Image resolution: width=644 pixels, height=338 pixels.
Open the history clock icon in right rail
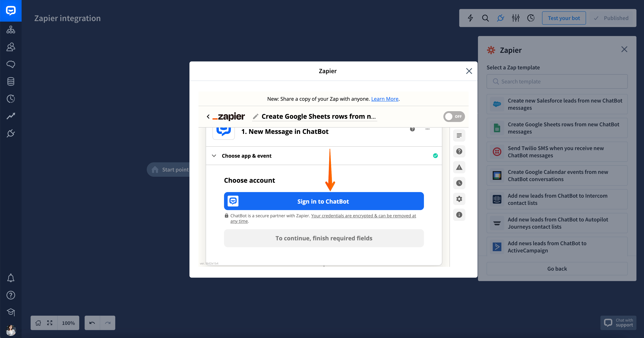click(459, 183)
